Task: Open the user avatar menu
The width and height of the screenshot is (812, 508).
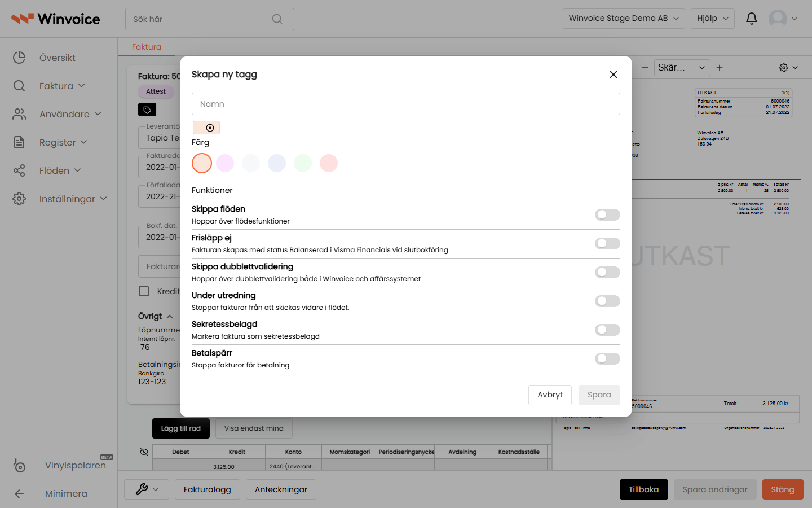Action: [x=783, y=19]
